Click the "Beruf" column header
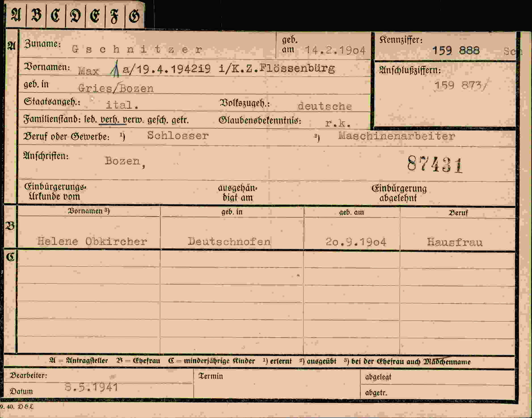532x418 pixels. 458,213
